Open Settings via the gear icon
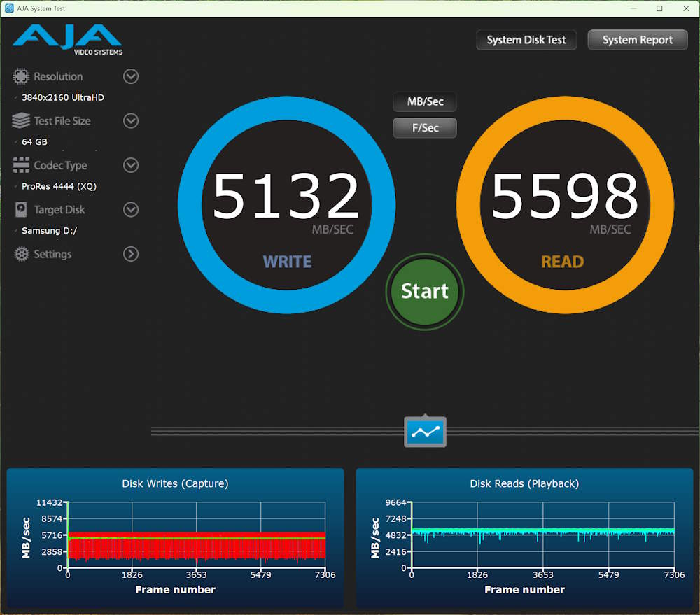 tap(20, 254)
